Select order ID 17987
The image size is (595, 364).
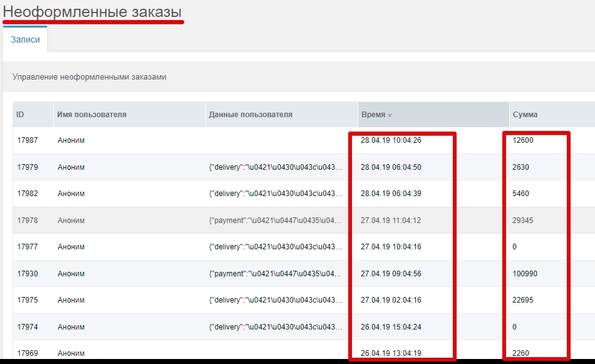(28, 140)
